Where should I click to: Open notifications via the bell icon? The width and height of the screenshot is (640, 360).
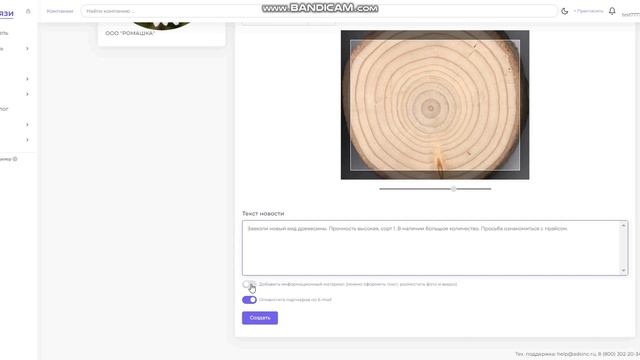pos(612,11)
